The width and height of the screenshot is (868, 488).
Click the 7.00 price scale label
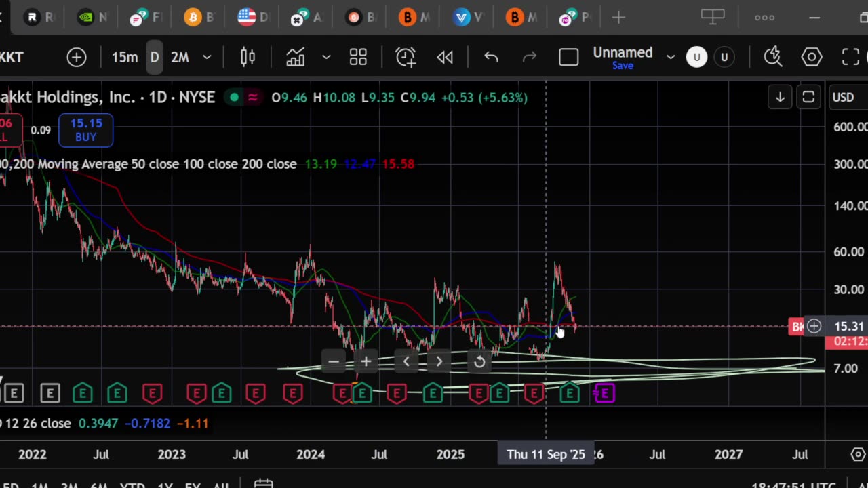[x=846, y=369]
